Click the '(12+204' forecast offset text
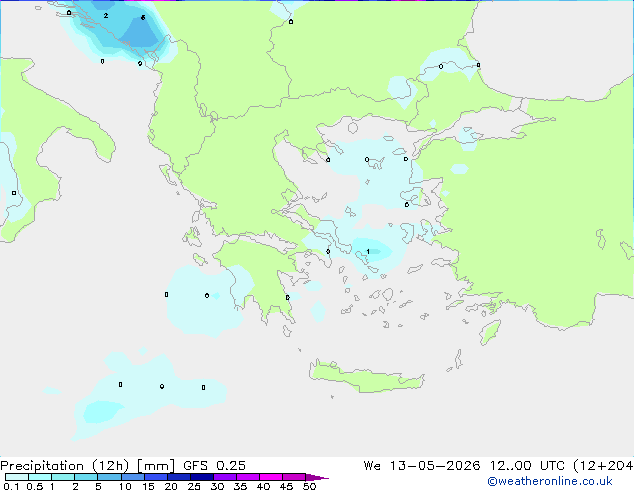 (x=603, y=466)
